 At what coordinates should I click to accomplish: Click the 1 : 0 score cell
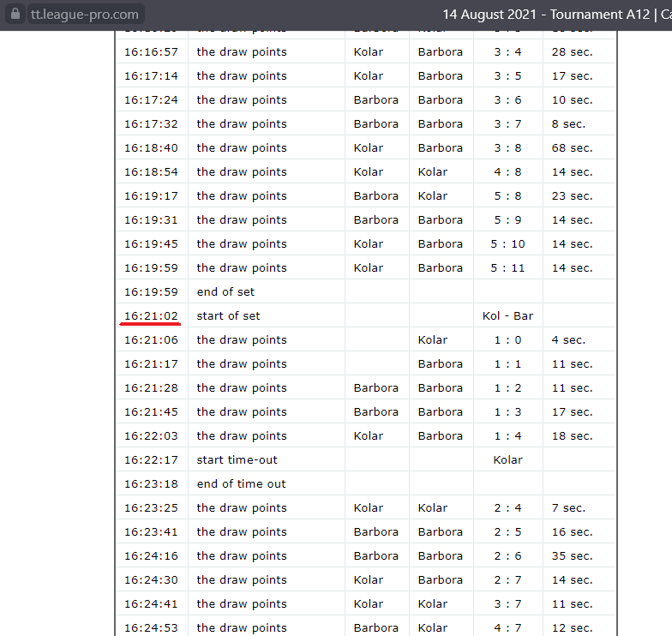[x=507, y=339]
